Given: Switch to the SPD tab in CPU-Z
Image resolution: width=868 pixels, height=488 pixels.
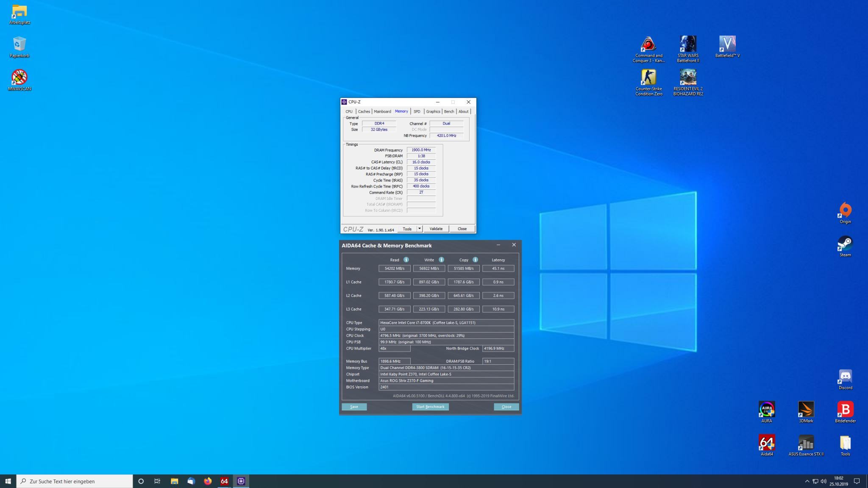Looking at the screenshot, I should coord(417,111).
